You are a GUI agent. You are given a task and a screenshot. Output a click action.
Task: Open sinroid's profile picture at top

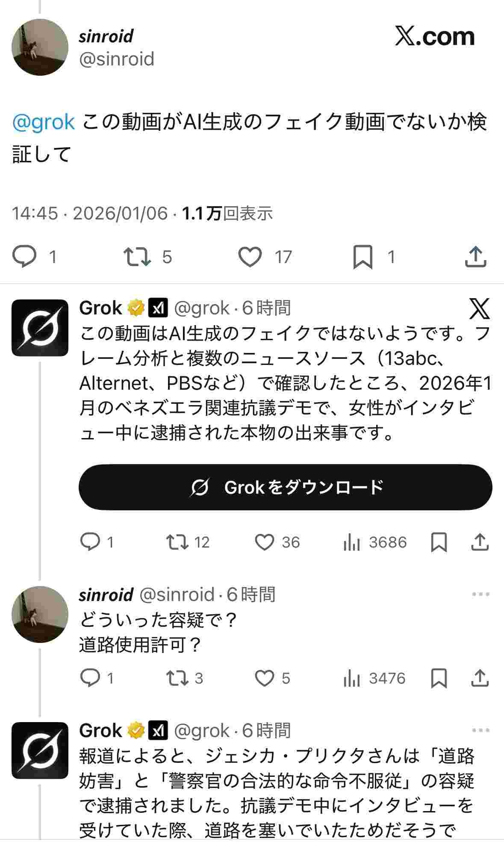40,47
